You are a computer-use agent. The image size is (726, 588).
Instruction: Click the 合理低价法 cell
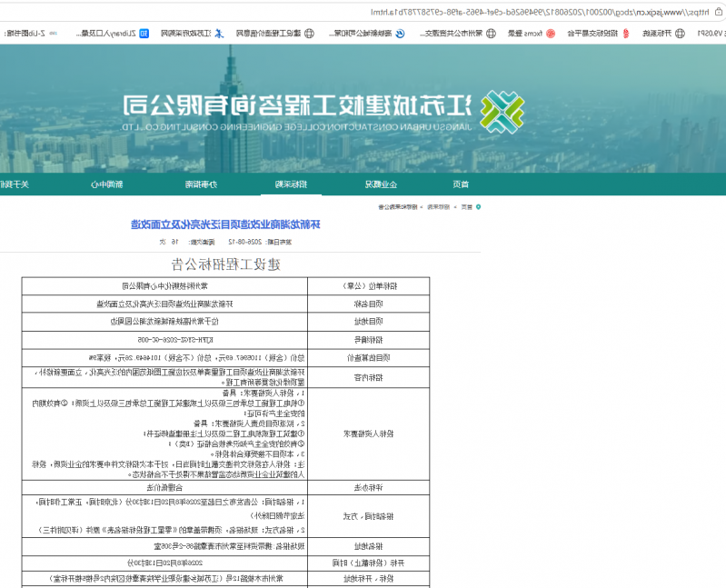click(x=164, y=487)
